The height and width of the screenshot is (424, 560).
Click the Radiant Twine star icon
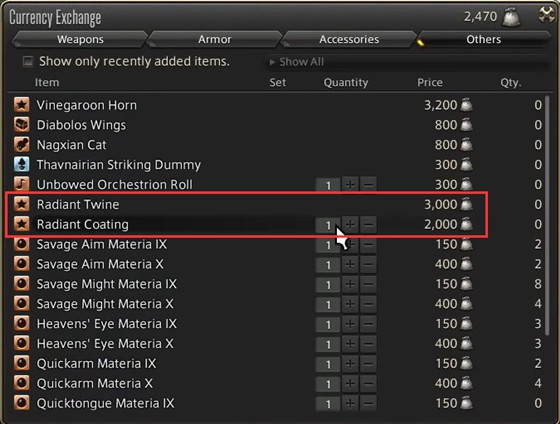point(22,204)
